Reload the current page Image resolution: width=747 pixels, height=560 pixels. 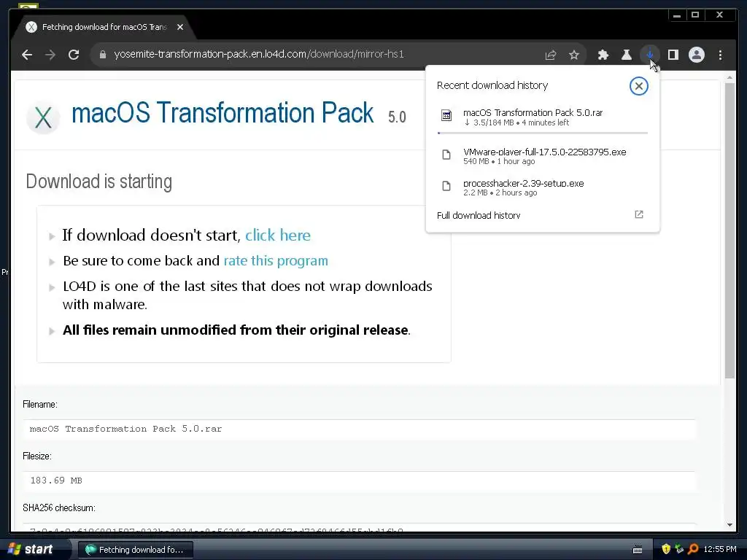tap(74, 55)
